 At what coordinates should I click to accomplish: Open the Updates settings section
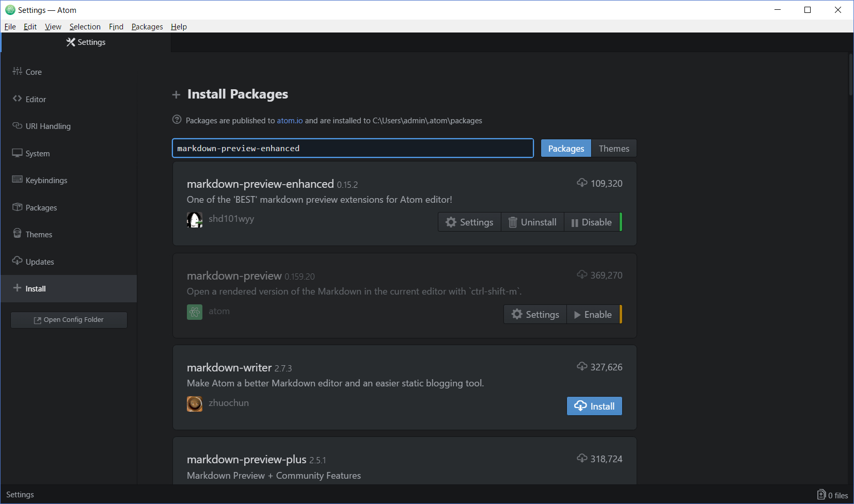click(x=39, y=262)
